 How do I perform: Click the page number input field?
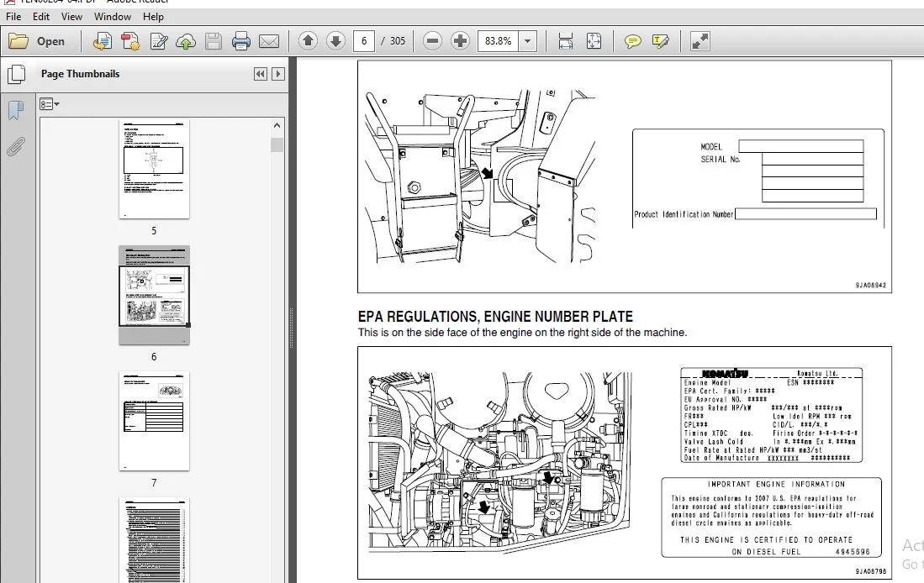[364, 40]
